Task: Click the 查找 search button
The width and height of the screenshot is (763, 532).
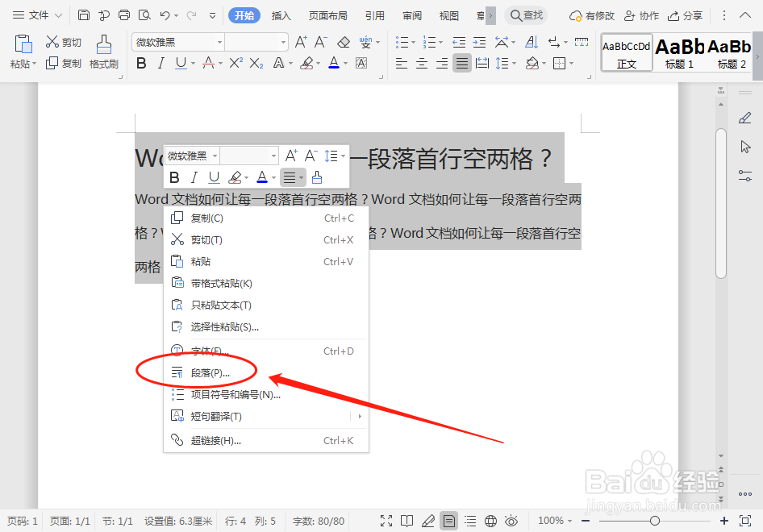Action: [526, 15]
